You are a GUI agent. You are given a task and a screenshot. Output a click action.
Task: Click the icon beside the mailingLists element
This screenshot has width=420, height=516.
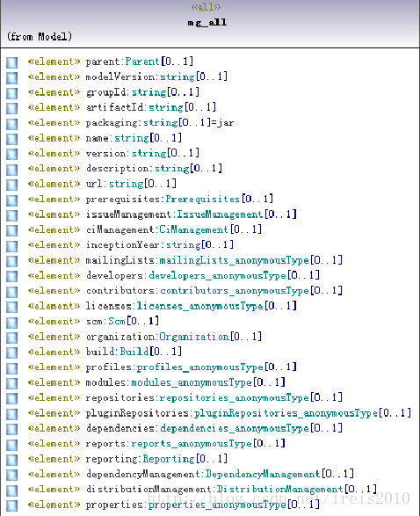[11, 261]
